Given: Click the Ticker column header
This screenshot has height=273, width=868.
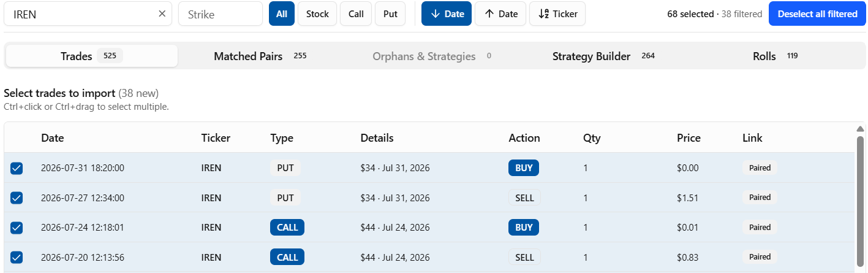Looking at the screenshot, I should click(x=216, y=138).
